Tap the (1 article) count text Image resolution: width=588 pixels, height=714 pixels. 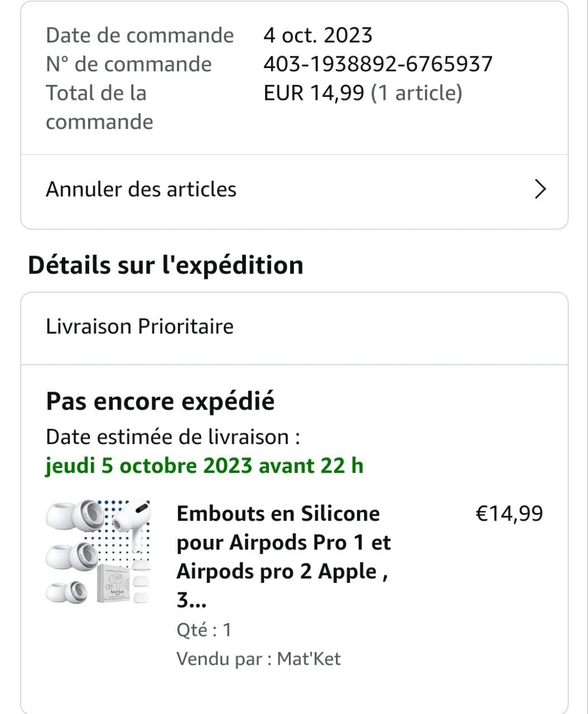tap(417, 93)
